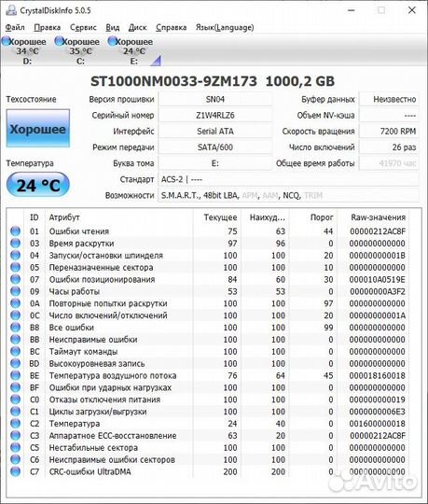Click status orb for Переназначенные сектора

pyautogui.click(x=15, y=267)
